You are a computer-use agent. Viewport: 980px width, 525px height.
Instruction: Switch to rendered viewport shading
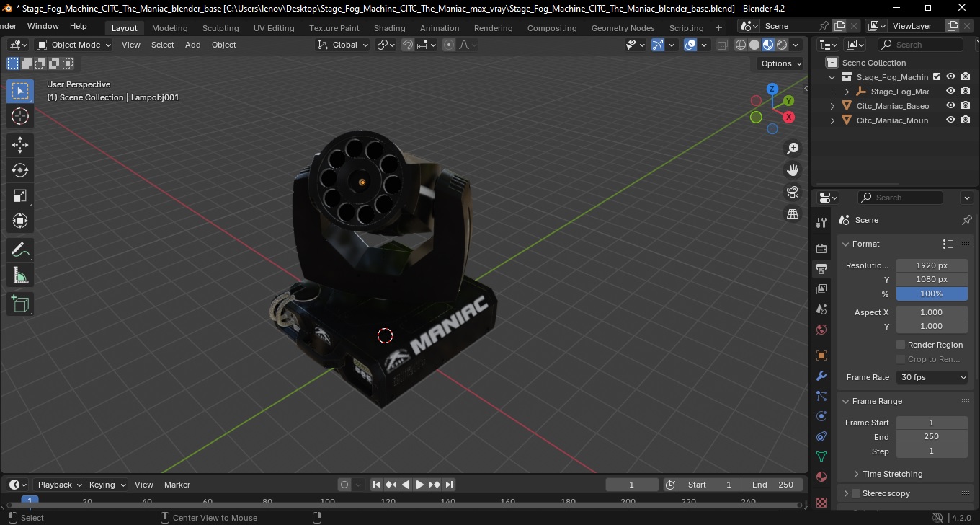pyautogui.click(x=782, y=45)
